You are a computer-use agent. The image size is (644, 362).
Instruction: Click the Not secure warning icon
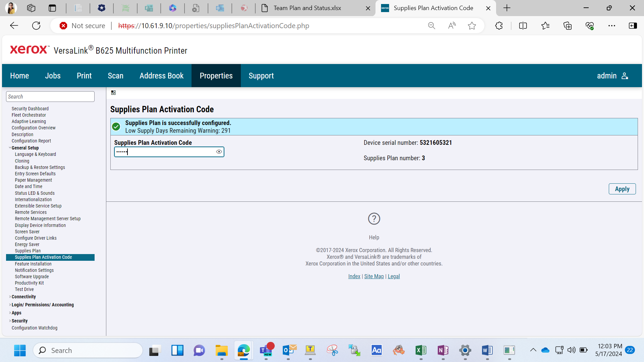tap(63, 26)
